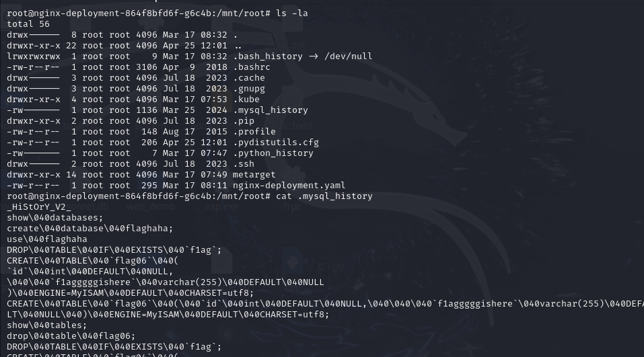Click the .pydistutils.cfg filename
This screenshot has width=644, height=357.
276,143
